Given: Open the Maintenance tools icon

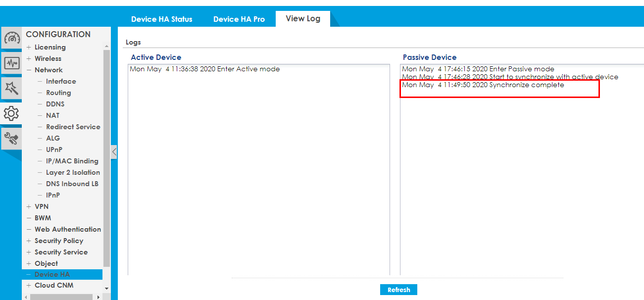Looking at the screenshot, I should pos(11,139).
